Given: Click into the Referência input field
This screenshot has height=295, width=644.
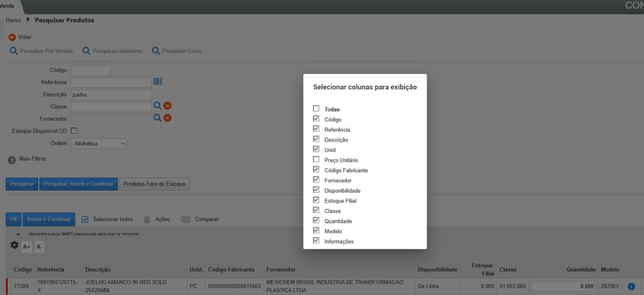Looking at the screenshot, I should (x=111, y=82).
